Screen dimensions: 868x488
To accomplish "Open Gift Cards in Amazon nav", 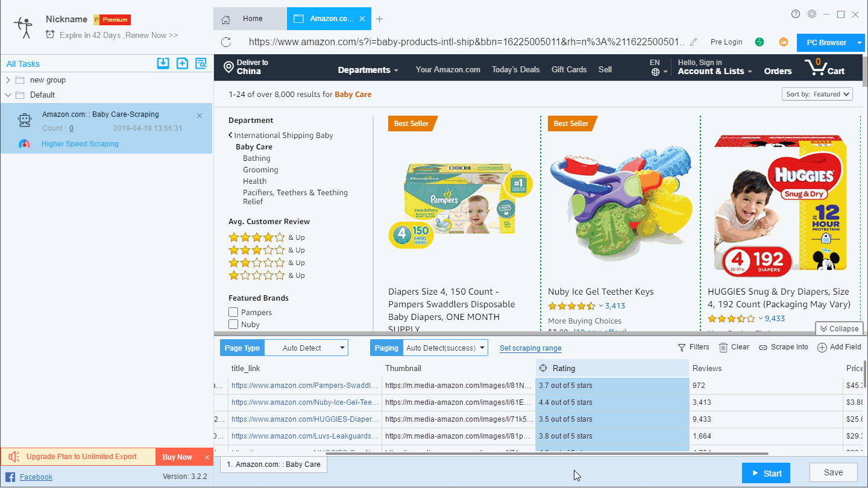I will [x=569, y=69].
